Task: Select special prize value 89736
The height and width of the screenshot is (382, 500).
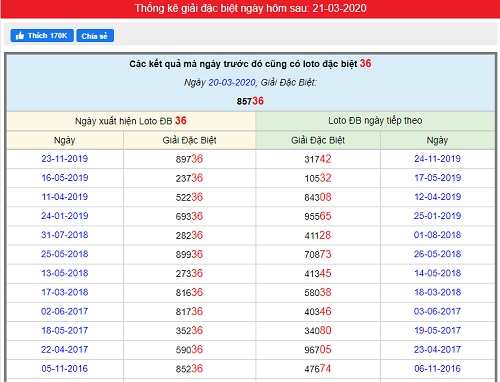Action: pos(189,159)
